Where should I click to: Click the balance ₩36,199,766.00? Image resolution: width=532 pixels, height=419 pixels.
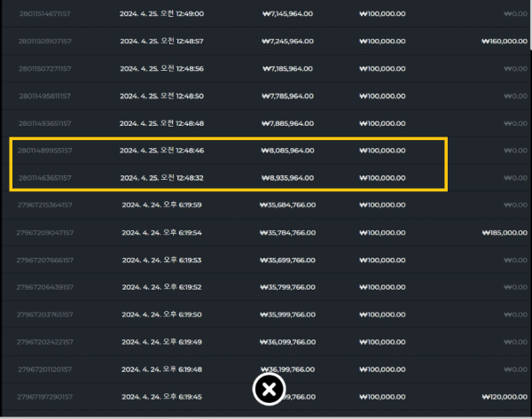click(x=287, y=369)
